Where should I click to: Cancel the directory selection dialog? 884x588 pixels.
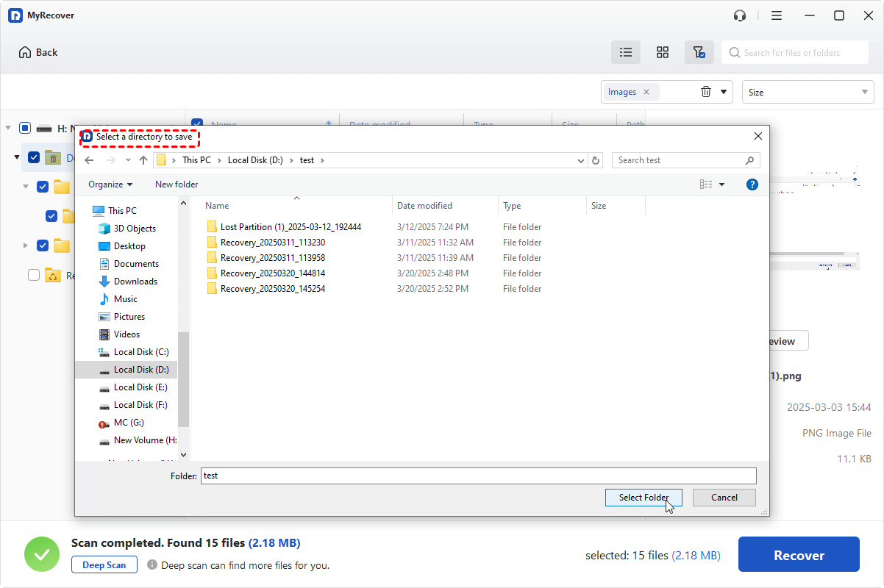724,498
